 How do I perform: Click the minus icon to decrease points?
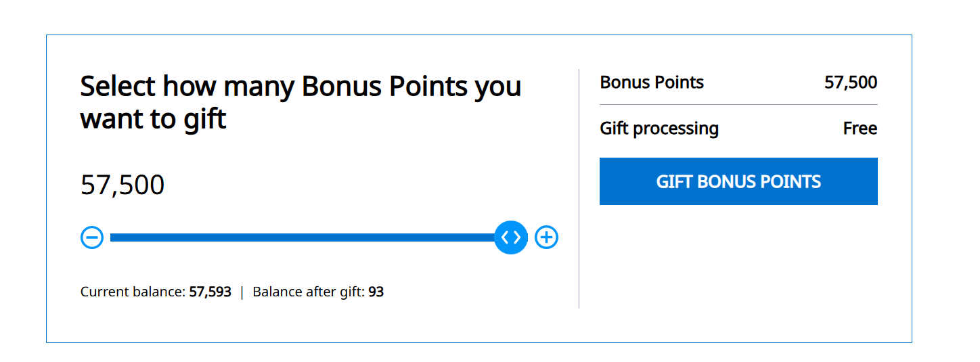pyautogui.click(x=92, y=237)
